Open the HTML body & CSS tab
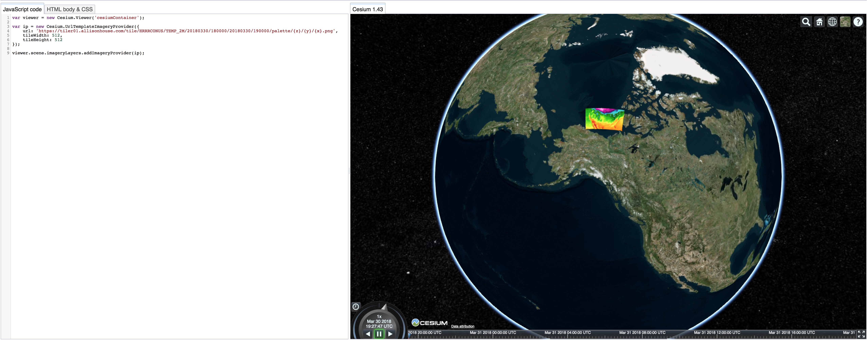 [x=69, y=9]
